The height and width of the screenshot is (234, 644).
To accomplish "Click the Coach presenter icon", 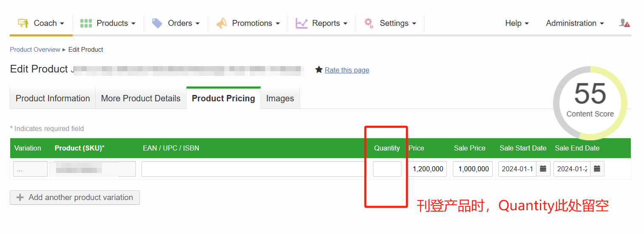I will (x=23, y=23).
